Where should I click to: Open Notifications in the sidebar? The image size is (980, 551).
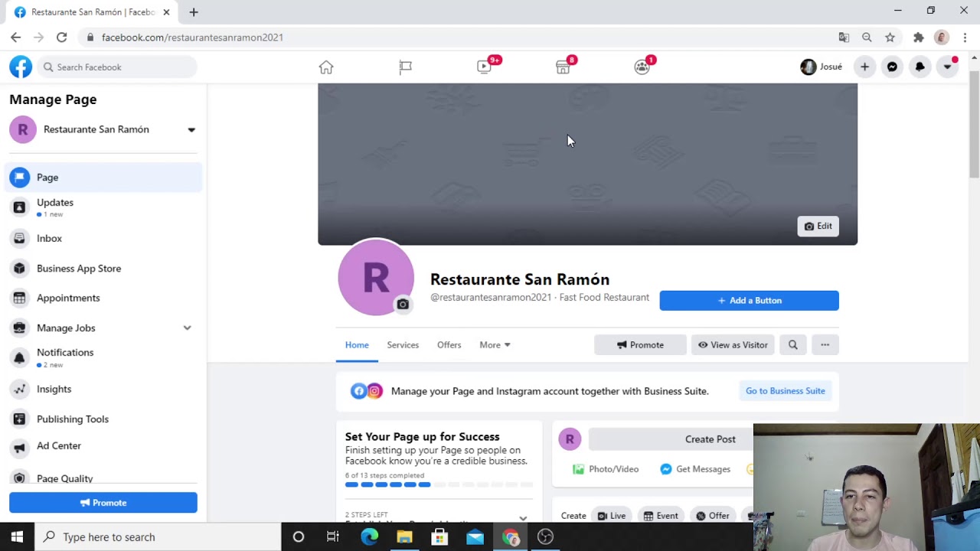(103, 357)
